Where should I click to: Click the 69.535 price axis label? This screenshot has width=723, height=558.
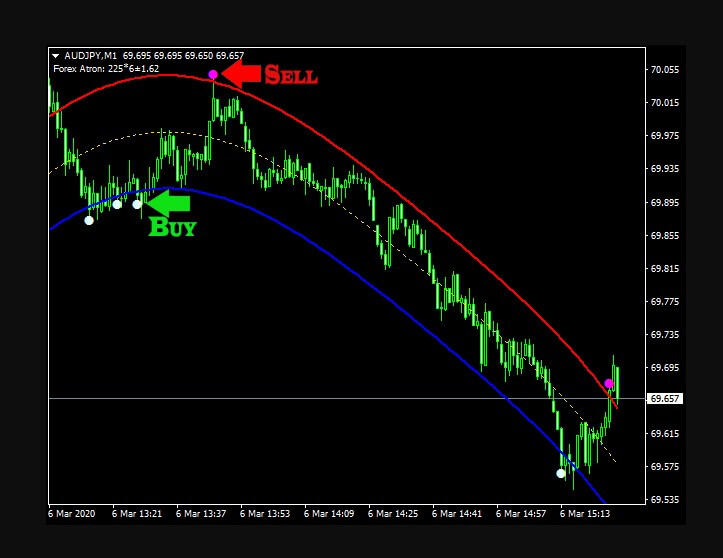664,500
